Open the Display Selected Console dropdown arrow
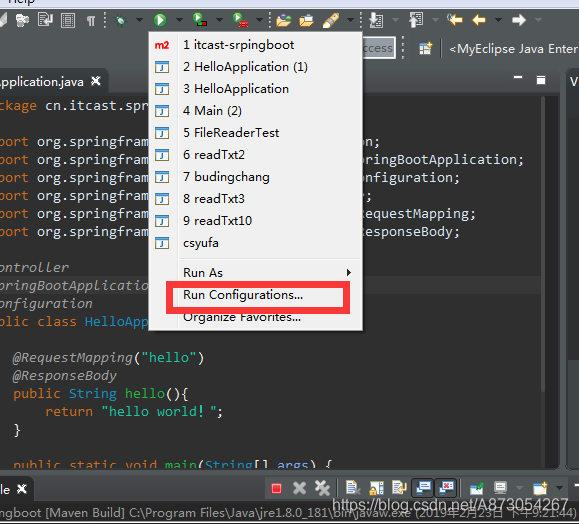The height and width of the screenshot is (524, 579). click(x=519, y=488)
